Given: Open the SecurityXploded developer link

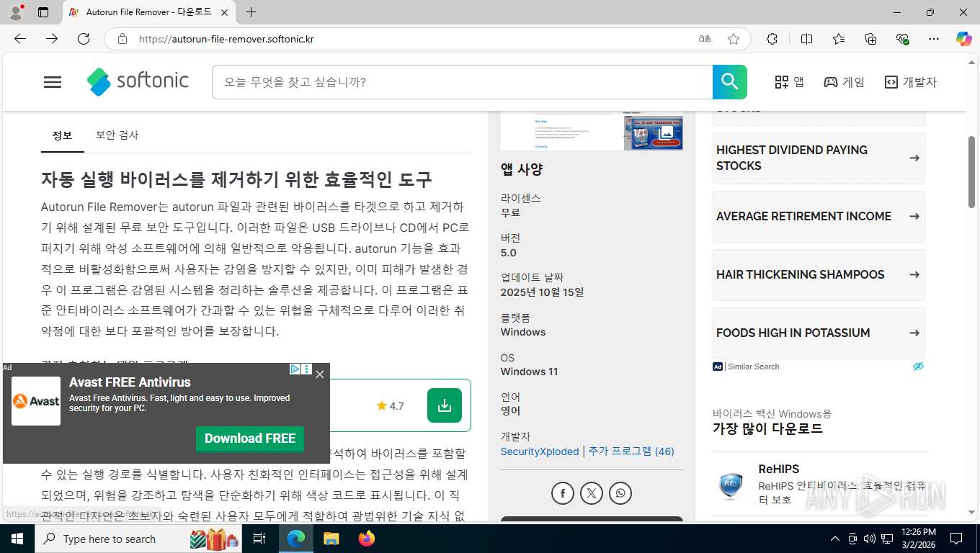Looking at the screenshot, I should coord(540,451).
